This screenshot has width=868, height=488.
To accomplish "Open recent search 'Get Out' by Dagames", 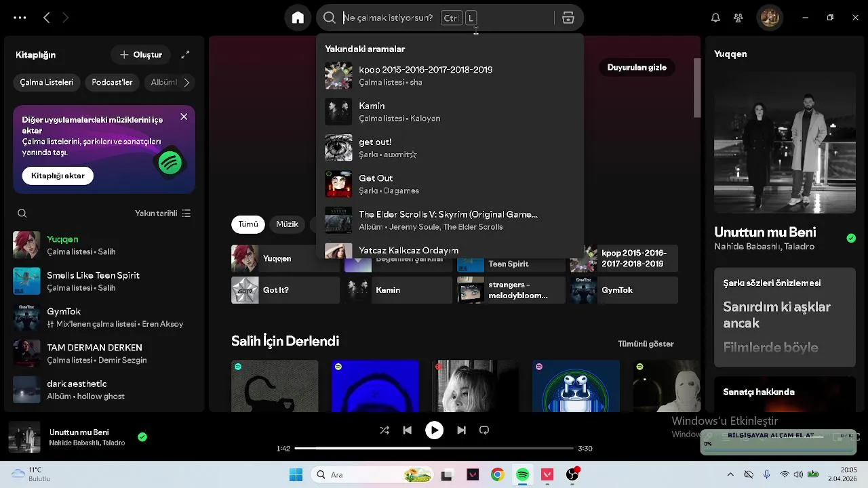I will [x=450, y=184].
